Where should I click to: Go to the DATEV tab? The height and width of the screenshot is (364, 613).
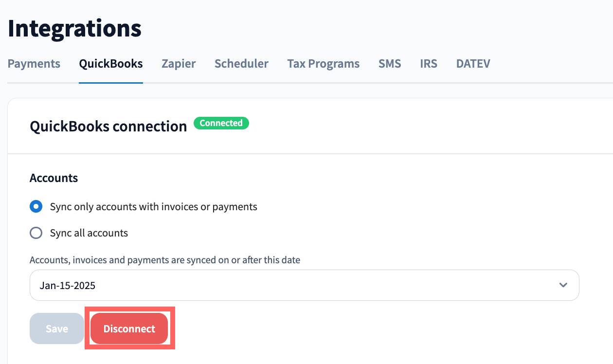click(473, 64)
